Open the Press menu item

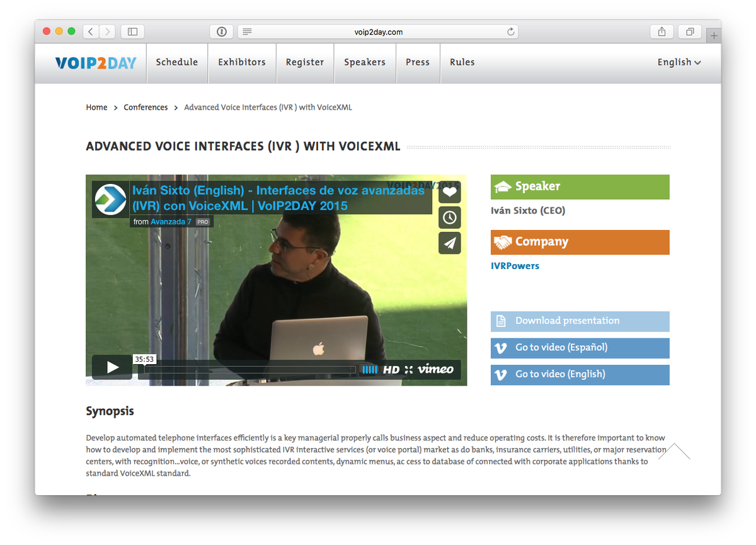[x=418, y=62]
